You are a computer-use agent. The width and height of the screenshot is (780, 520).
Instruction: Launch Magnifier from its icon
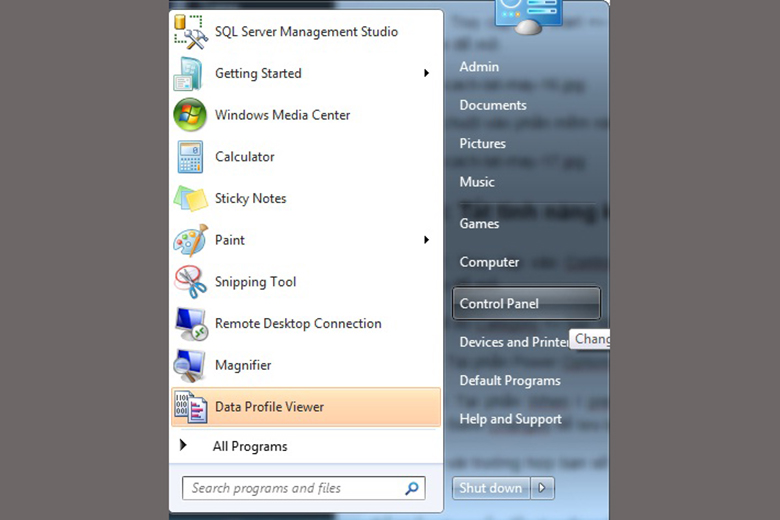[190, 366]
